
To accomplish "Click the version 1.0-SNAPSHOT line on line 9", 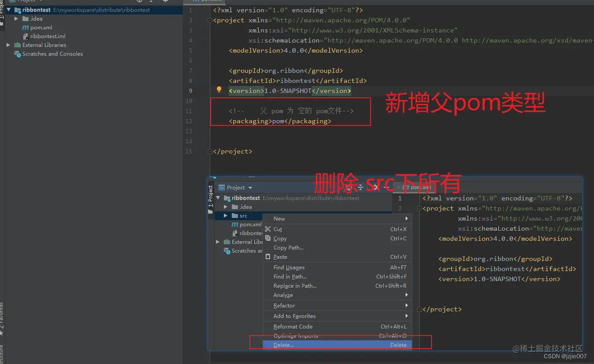I will 290,91.
